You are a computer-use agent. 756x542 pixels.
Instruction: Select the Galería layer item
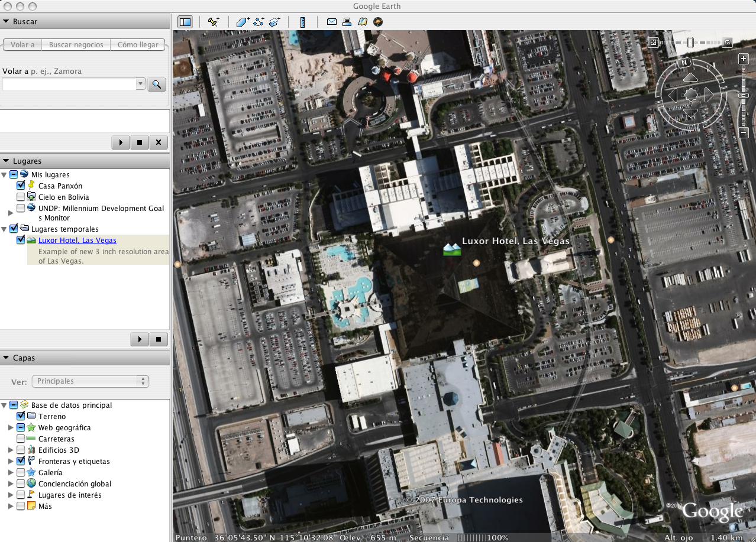[50, 472]
